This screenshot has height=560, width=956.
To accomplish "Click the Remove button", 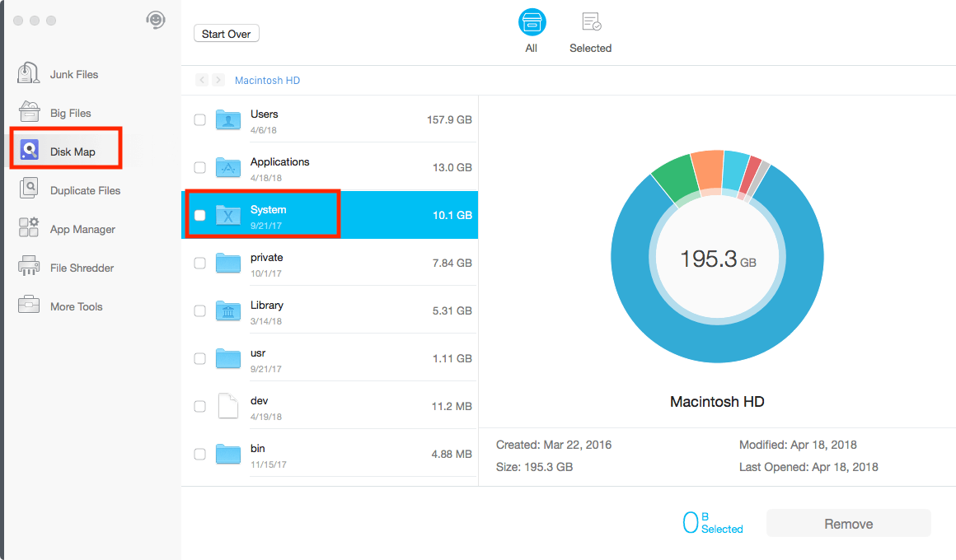I will click(848, 524).
